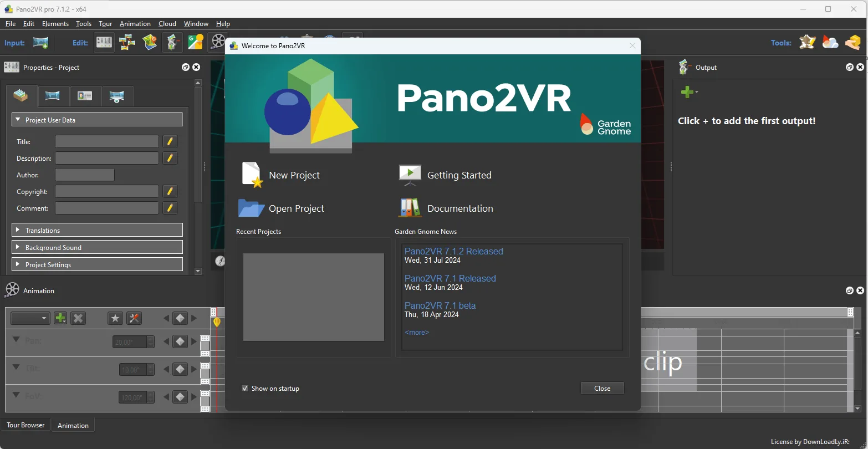Viewport: 868px width, 449px height.
Task: Edit Title with the pencil icon
Action: [x=170, y=142]
